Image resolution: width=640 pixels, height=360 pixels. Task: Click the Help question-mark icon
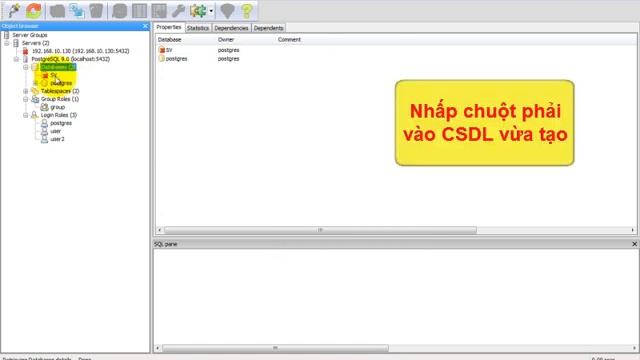[247, 11]
